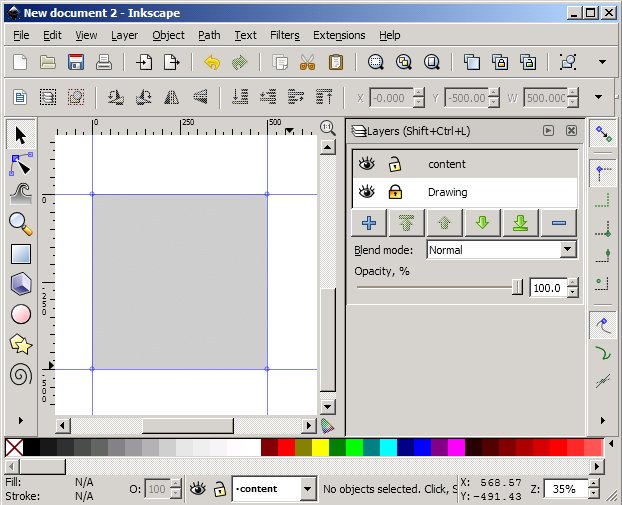Lock the content layer
The width and height of the screenshot is (622, 505).
coord(395,164)
